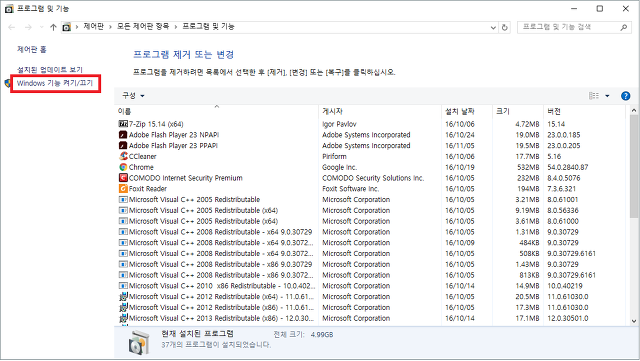This screenshot has height=361, width=640.
Task: Open the 제어판 홈 link
Action: click(32, 49)
